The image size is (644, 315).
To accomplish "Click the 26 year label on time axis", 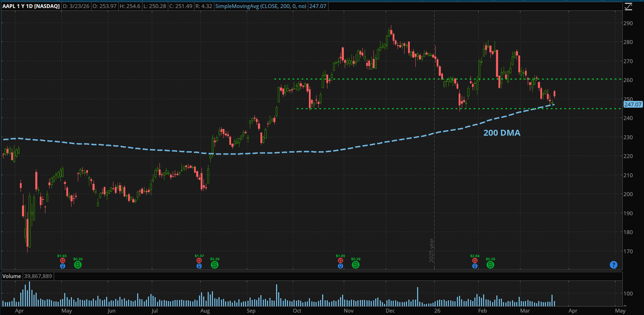I will (x=438, y=311).
